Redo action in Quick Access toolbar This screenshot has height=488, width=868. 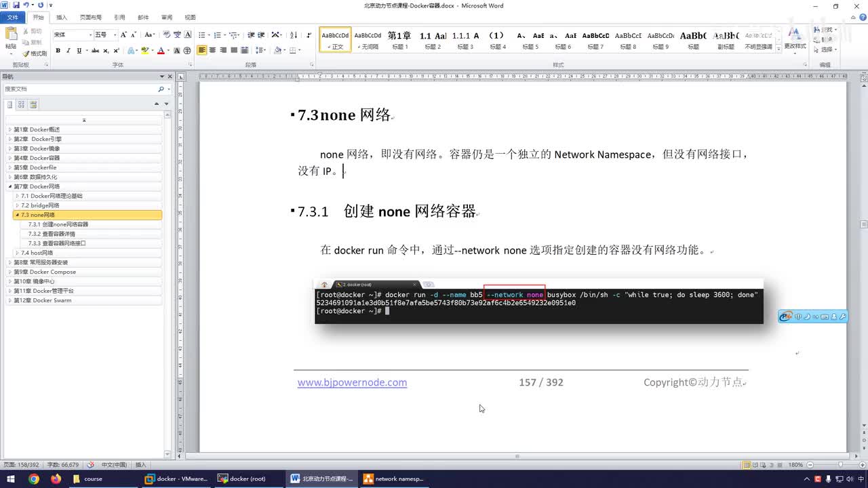[x=41, y=5]
